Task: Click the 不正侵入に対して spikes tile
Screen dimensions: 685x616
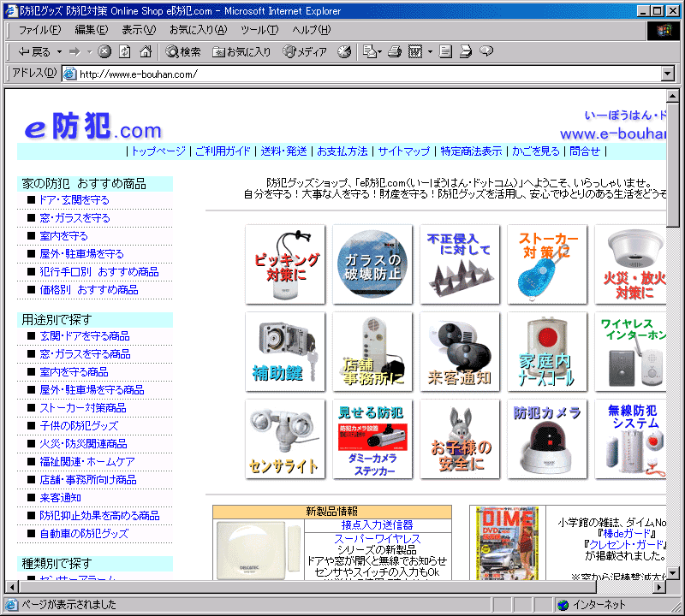Action: [460, 264]
